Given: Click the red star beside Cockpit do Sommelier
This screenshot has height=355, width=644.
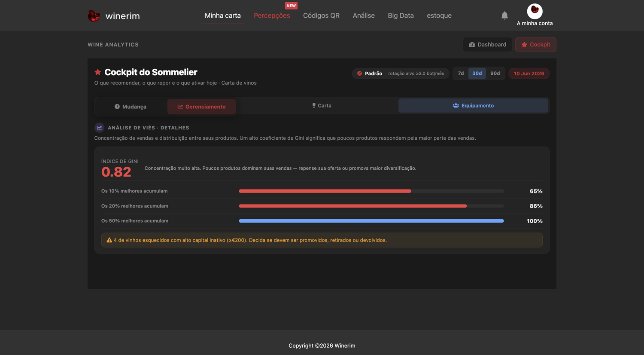Looking at the screenshot, I should coord(98,72).
